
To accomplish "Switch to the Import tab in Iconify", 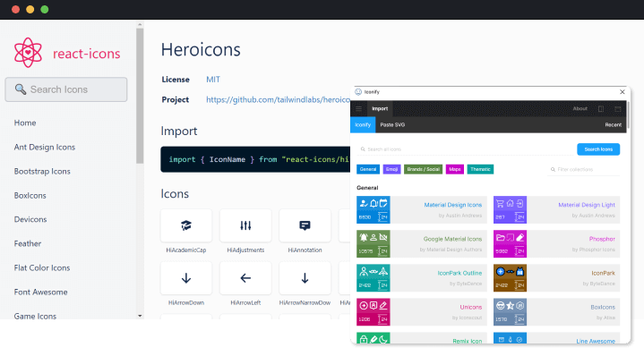I will click(380, 109).
